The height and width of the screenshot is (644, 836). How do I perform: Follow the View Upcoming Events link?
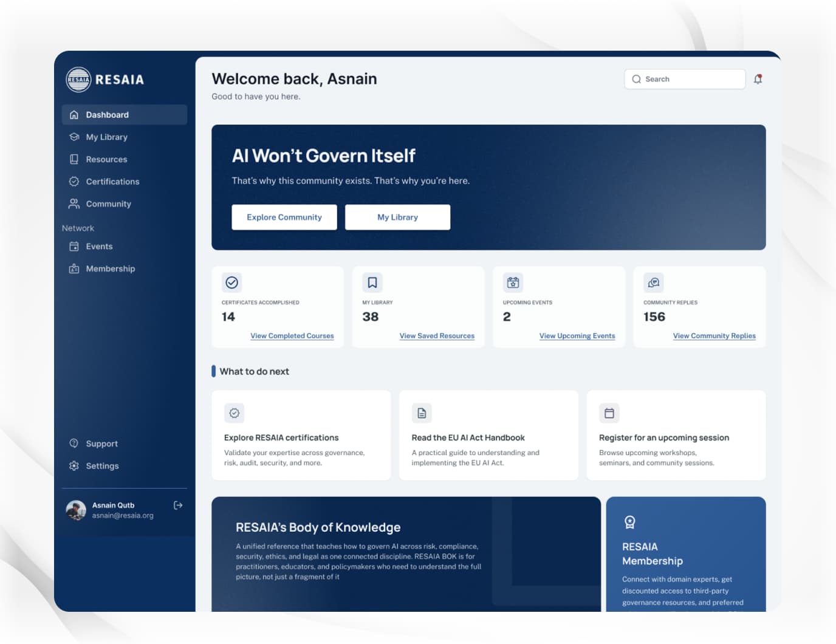tap(577, 336)
